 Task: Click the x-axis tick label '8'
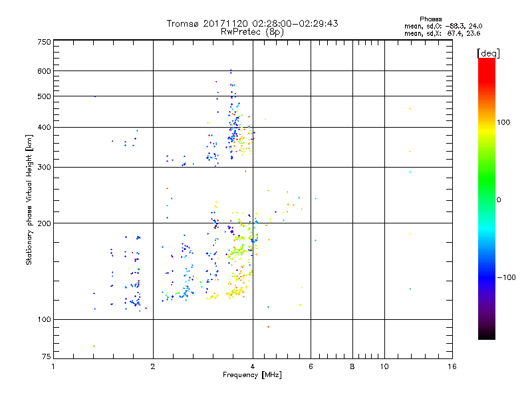[x=352, y=366]
